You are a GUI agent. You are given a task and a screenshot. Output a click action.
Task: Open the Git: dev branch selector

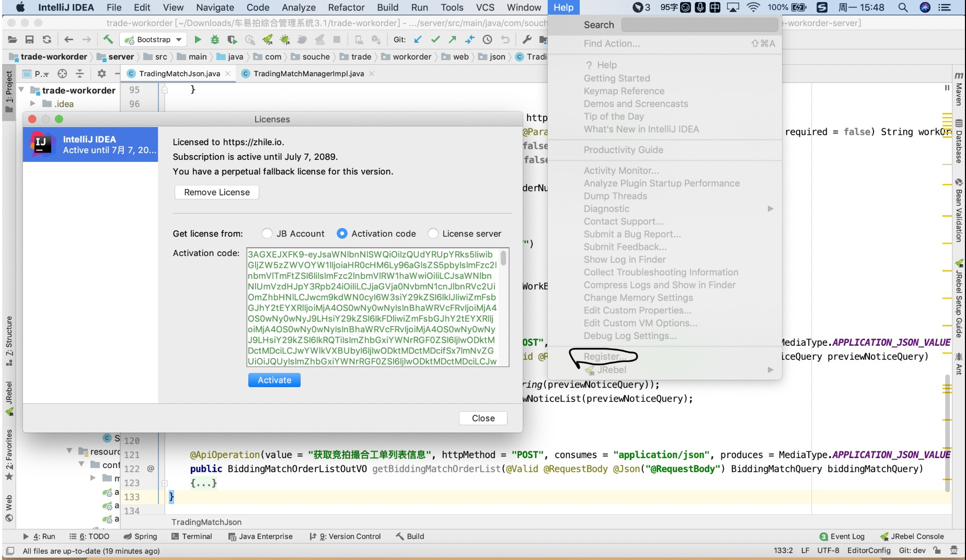tap(912, 551)
